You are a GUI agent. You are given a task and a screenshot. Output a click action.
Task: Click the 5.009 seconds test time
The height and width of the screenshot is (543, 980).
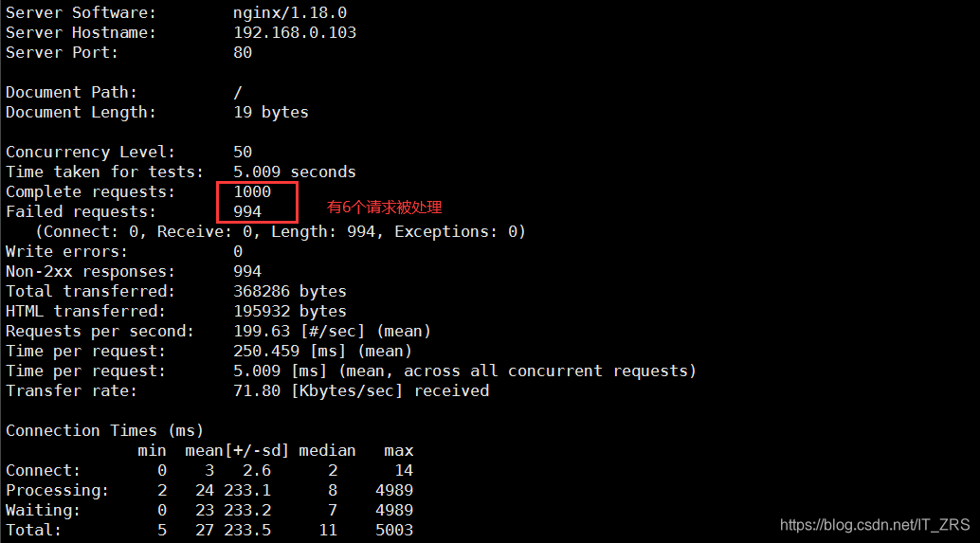pyautogui.click(x=295, y=172)
